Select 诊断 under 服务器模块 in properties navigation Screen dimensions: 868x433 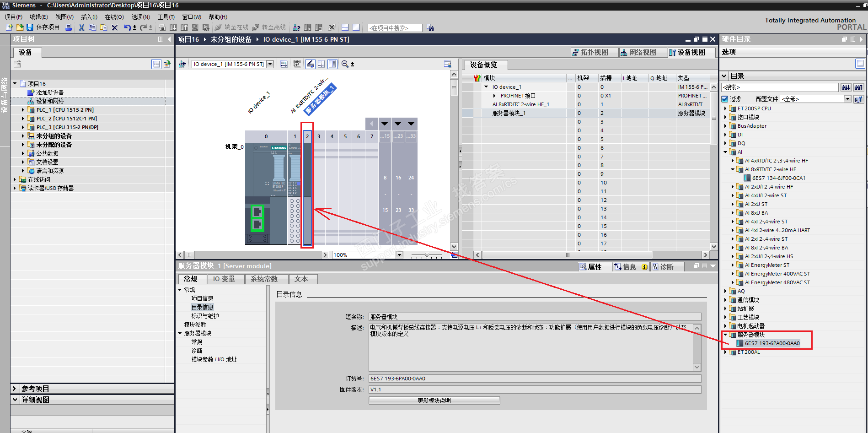pos(197,351)
